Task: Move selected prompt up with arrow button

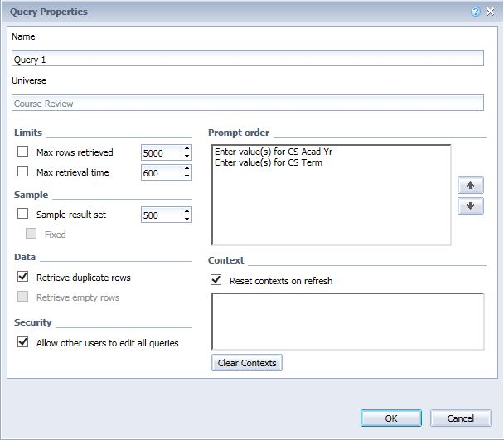Action: pyautogui.click(x=471, y=186)
